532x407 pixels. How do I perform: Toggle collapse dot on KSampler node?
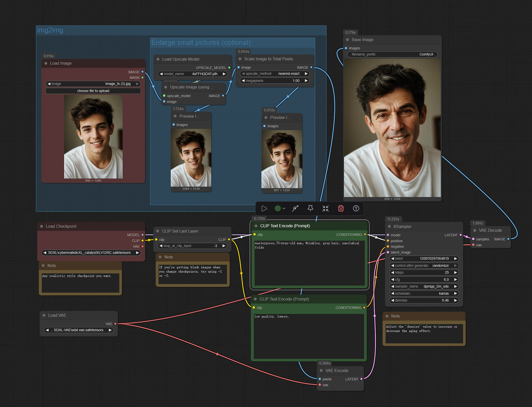[x=389, y=227]
